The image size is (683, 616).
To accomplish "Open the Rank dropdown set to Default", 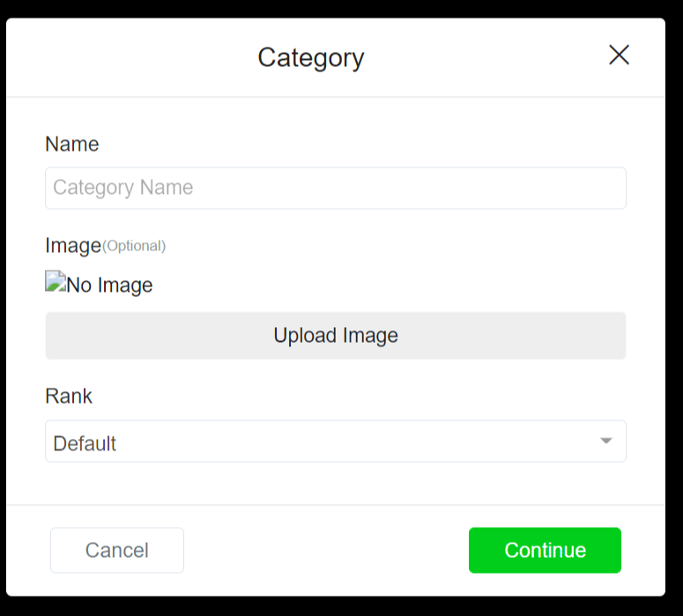I will pos(336,442).
